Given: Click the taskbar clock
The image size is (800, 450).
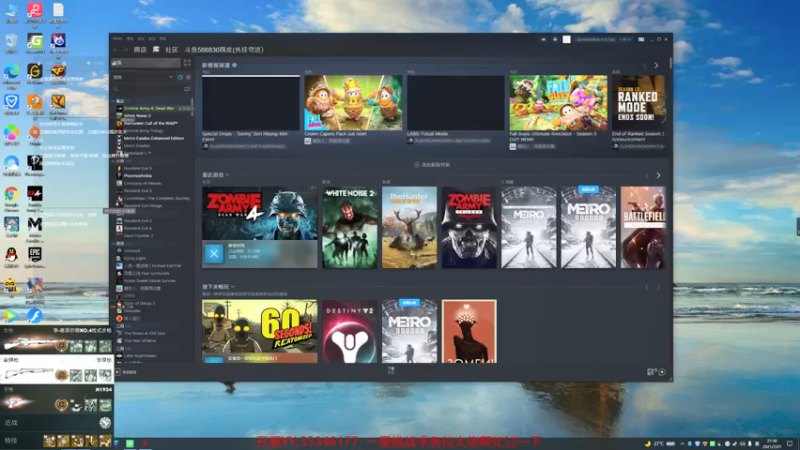Looking at the screenshot, I should tap(771, 443).
